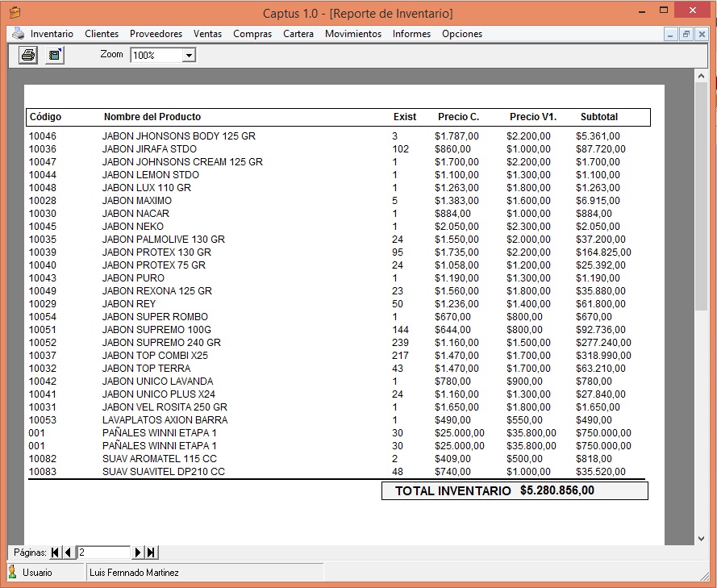The width and height of the screenshot is (717, 588).
Task: Go to the first page of report
Action: 55,553
